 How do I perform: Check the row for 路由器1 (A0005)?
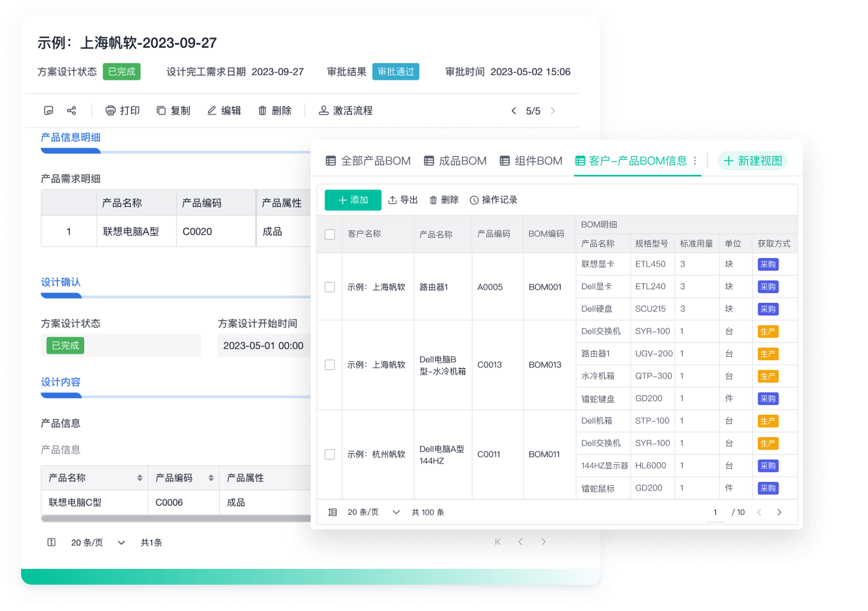[330, 287]
